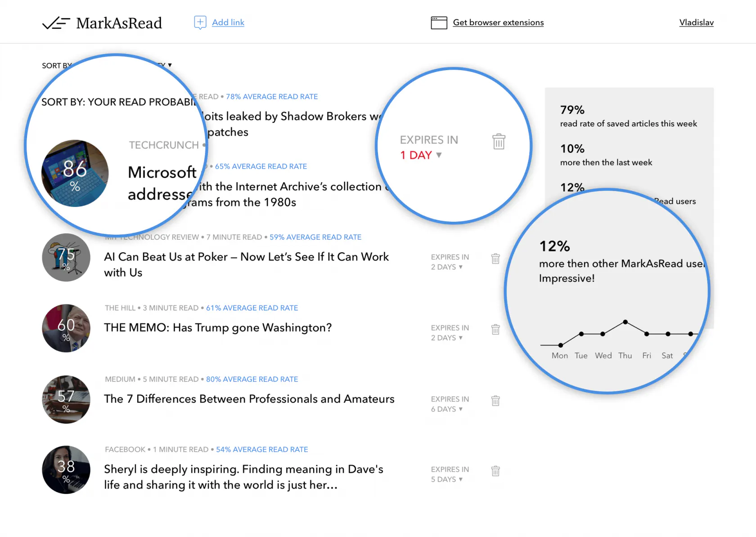
Task: Delete the AI Poker article via trash icon
Action: pyautogui.click(x=495, y=259)
